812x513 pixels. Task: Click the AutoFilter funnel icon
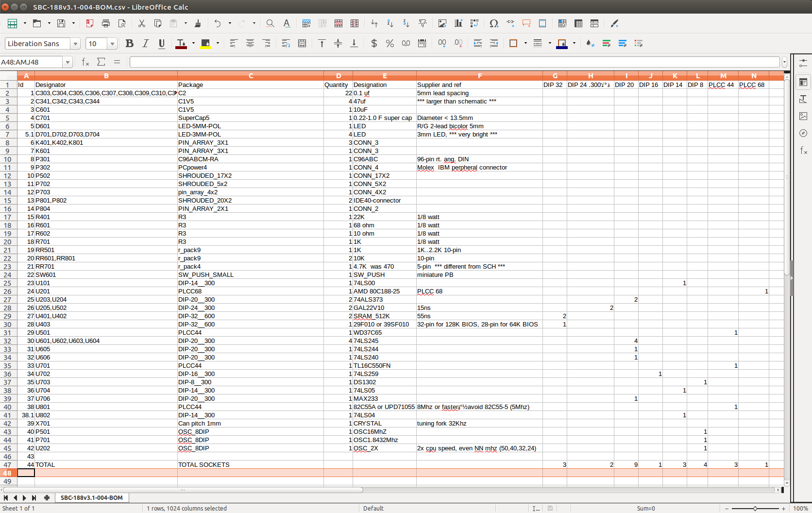tap(423, 23)
